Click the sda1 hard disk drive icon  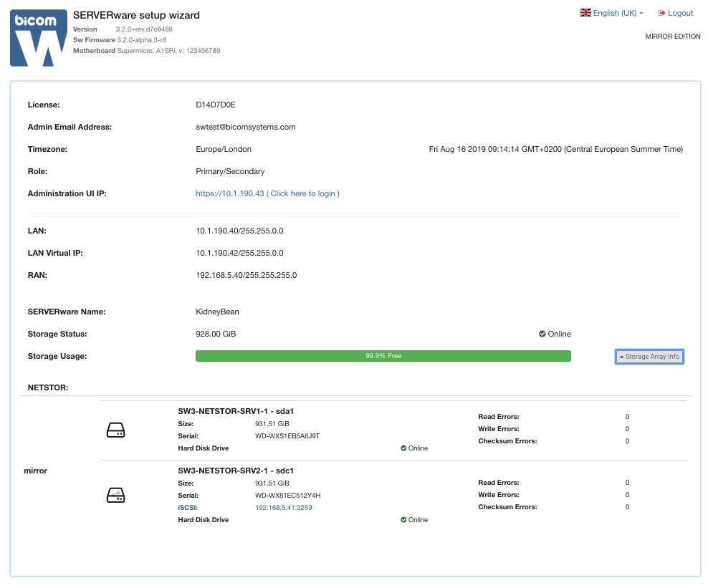point(115,430)
